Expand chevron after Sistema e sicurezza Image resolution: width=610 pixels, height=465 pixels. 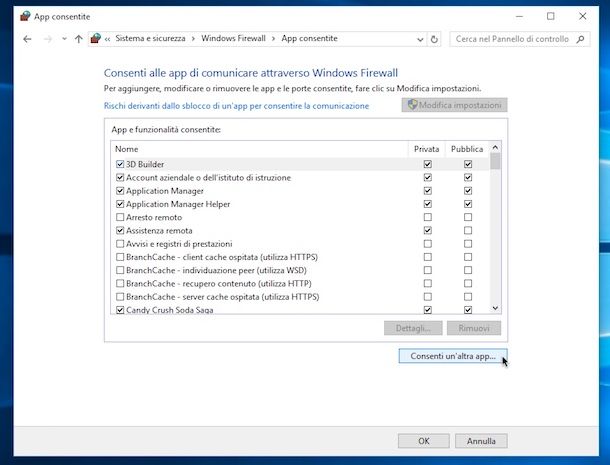[x=193, y=39]
